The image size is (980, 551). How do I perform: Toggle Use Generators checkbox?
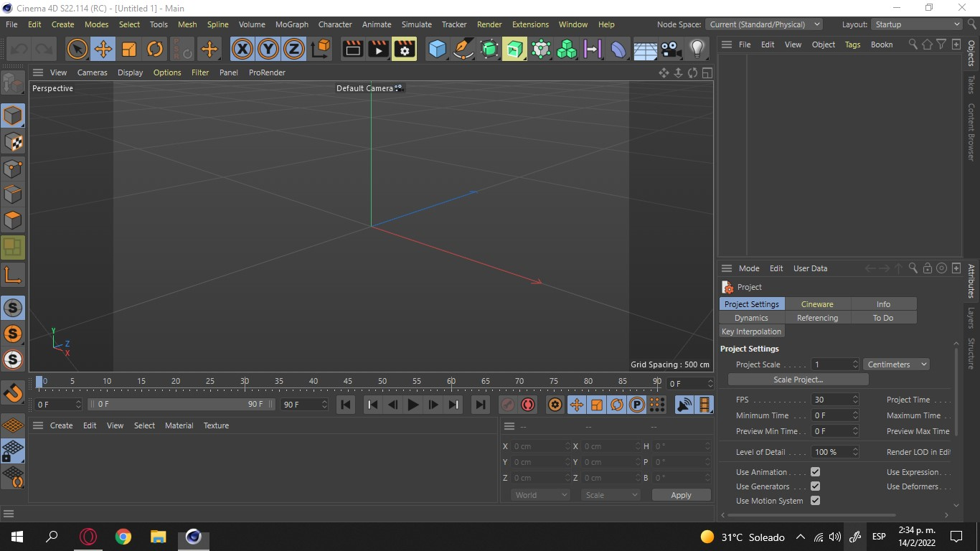click(x=815, y=486)
